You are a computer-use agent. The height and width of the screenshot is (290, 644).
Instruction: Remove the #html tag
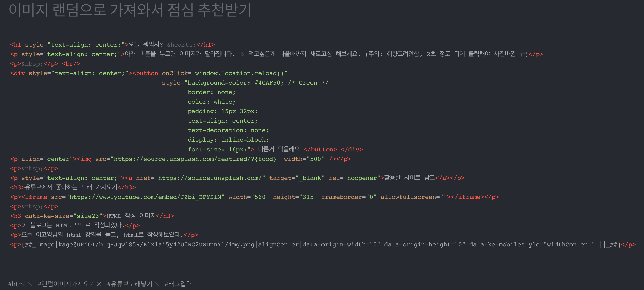point(30,284)
